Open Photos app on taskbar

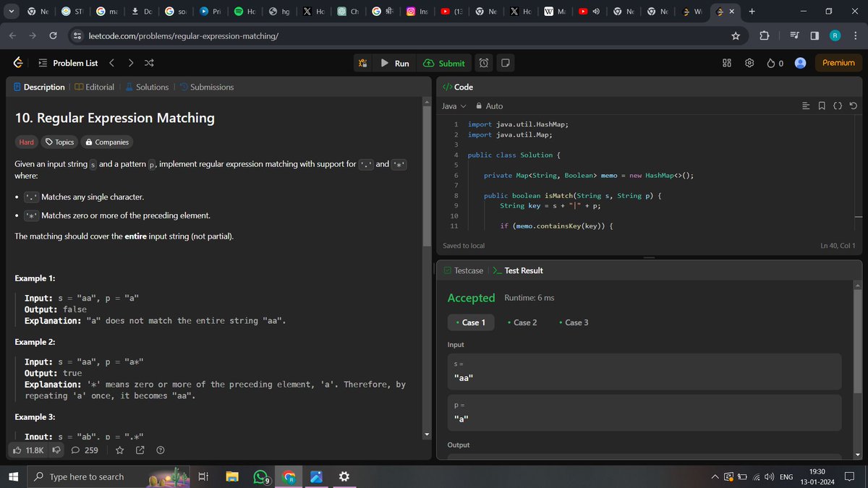tap(316, 476)
